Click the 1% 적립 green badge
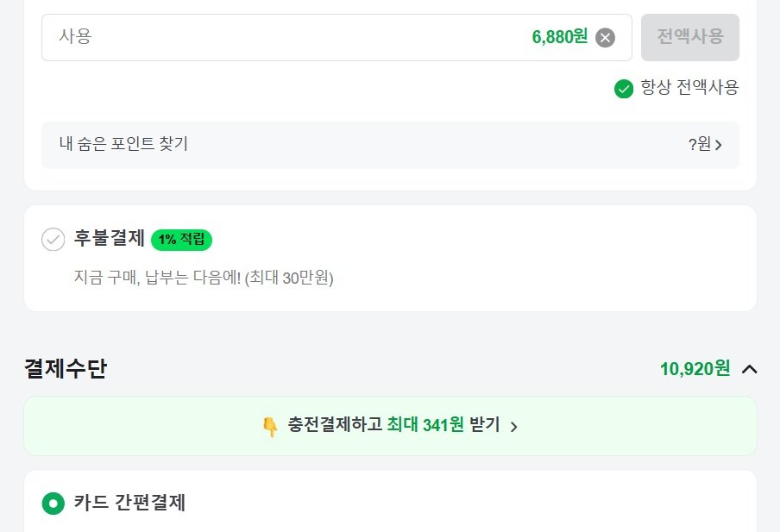Image resolution: width=780 pixels, height=532 pixels. pos(181,240)
